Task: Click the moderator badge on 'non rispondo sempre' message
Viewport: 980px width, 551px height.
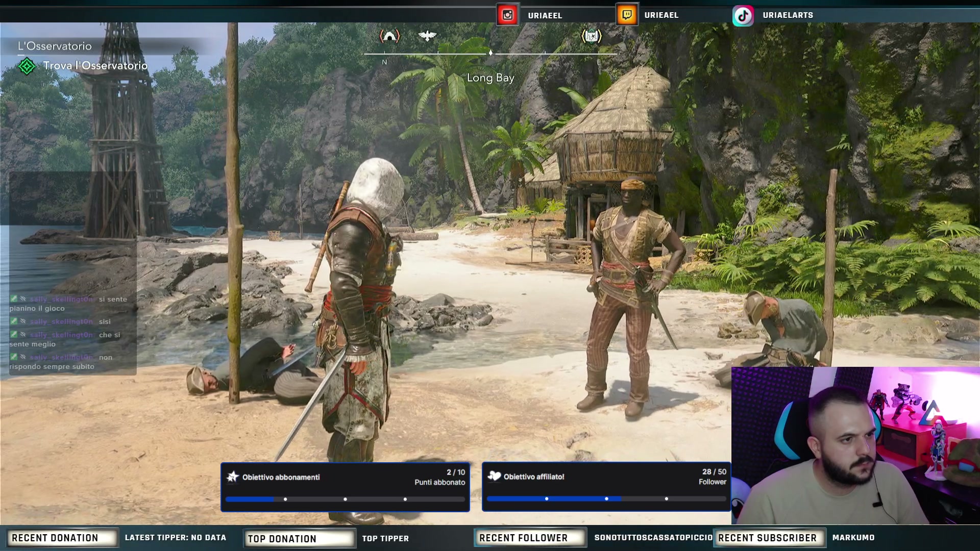Action: click(x=14, y=357)
